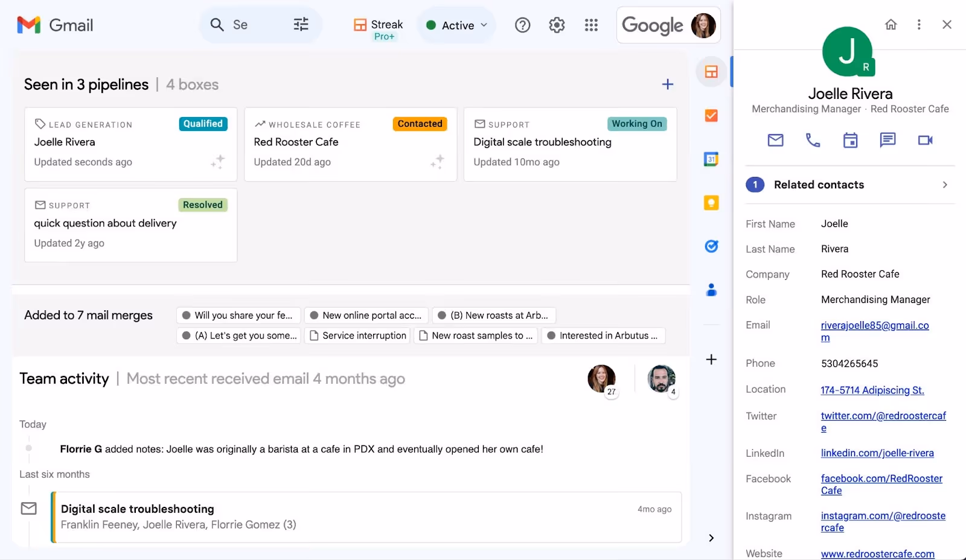
Task: Click the search magnifier icon
Action: coord(217,25)
